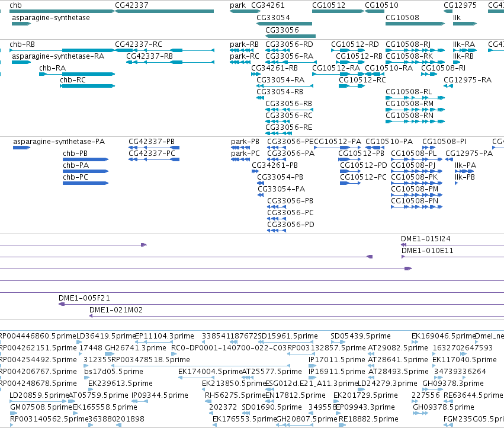
Task: Select the CG42337-PB protein feature
Action: (x=154, y=148)
